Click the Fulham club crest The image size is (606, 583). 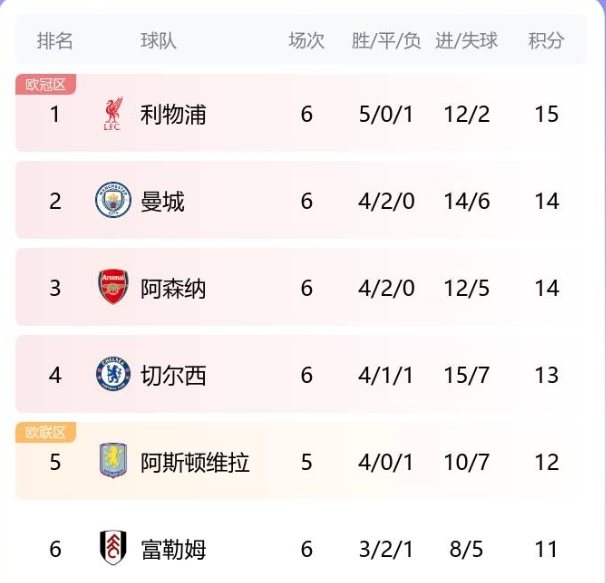coord(113,548)
